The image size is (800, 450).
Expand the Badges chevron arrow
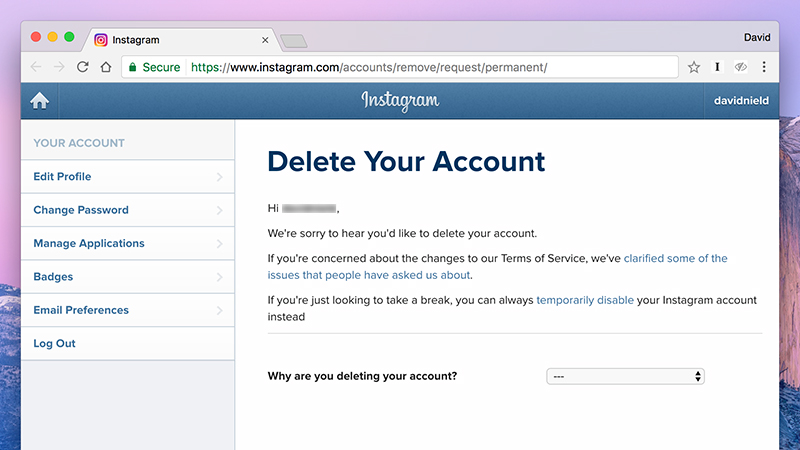click(219, 277)
